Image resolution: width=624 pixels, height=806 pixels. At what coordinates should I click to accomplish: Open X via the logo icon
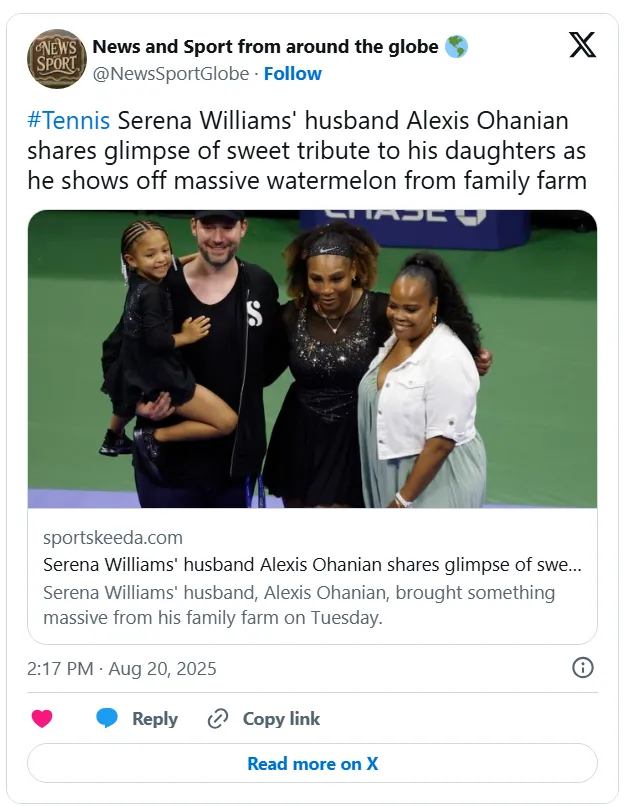[x=582, y=46]
